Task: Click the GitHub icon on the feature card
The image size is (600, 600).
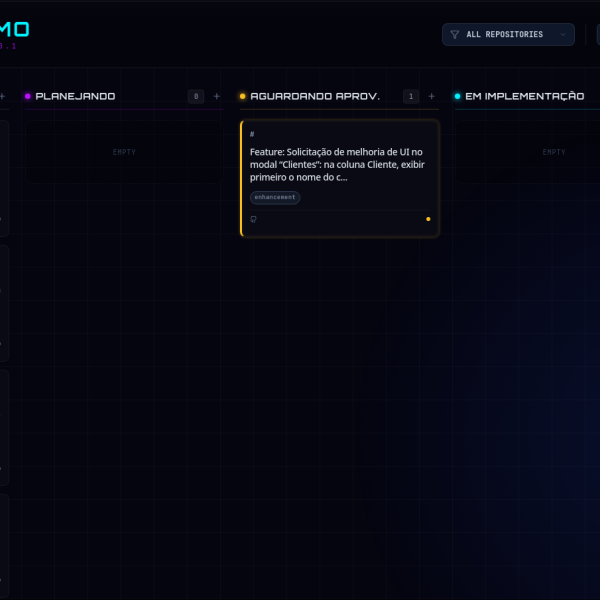Action: [x=253, y=219]
